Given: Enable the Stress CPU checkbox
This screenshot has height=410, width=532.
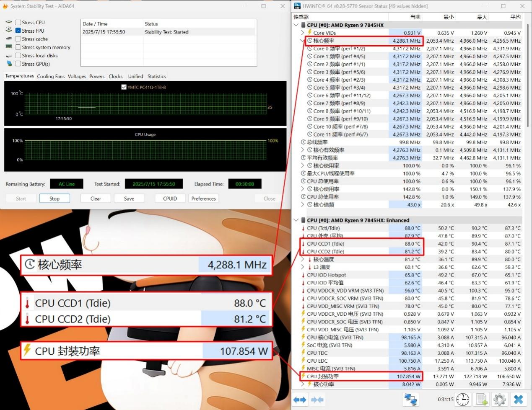Looking at the screenshot, I should (x=18, y=22).
